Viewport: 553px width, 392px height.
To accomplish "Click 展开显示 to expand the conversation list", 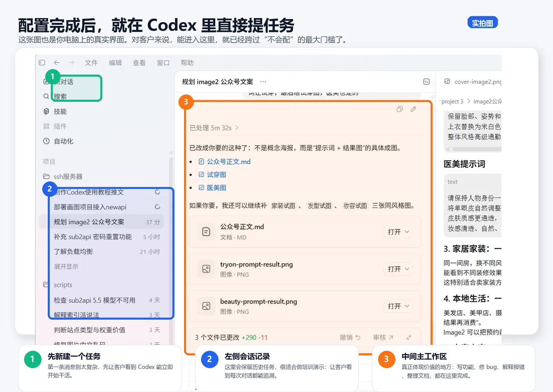I will pos(66,266).
